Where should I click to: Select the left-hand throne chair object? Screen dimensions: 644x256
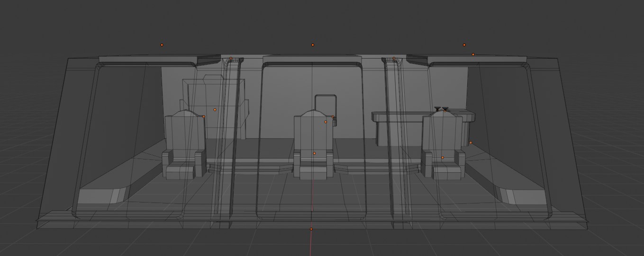click(184, 144)
